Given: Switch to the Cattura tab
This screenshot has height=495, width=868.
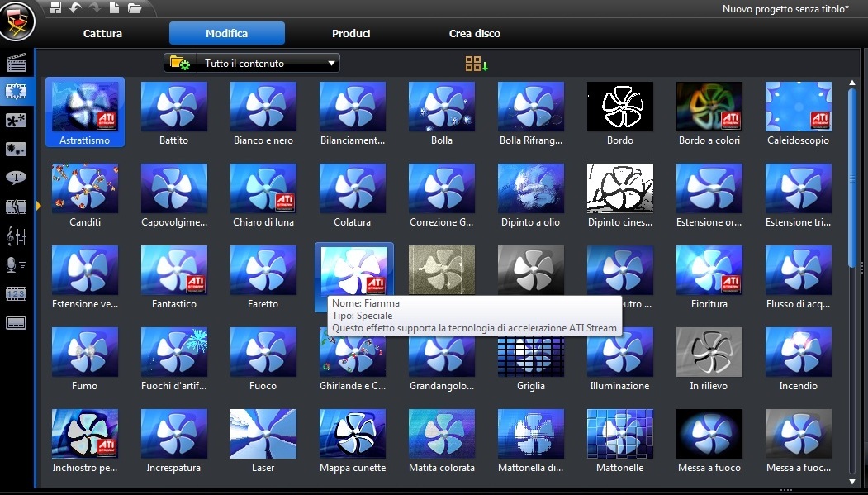Looking at the screenshot, I should click(x=102, y=34).
